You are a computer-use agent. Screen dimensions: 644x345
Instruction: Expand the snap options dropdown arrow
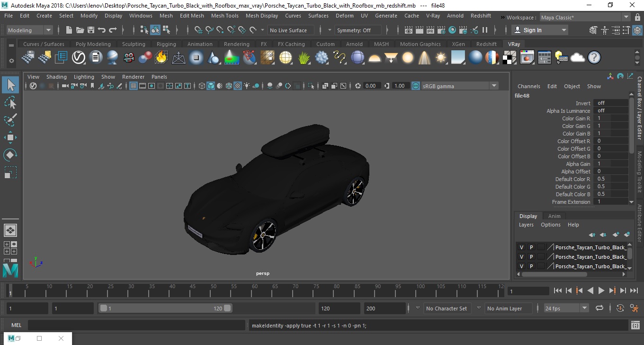pos(263,30)
